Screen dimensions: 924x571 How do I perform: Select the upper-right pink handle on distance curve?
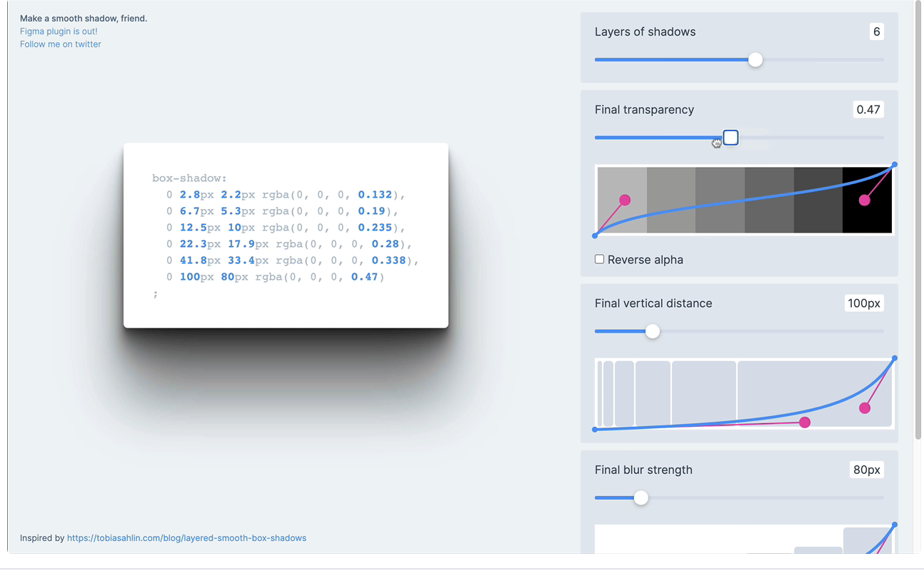pos(865,408)
